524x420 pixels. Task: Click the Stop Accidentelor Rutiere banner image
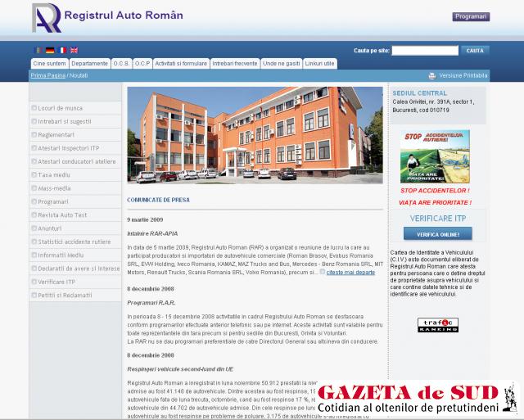pyautogui.click(x=435, y=156)
